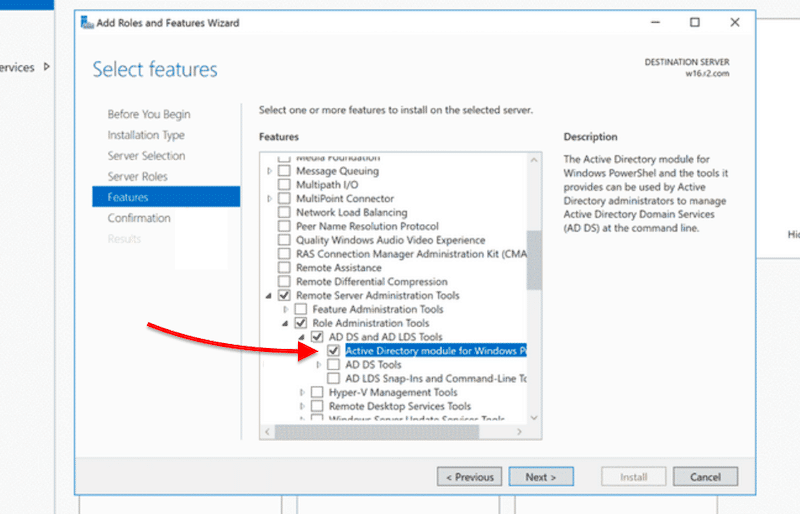Select Peer Name Resolution Protocol row text
This screenshot has width=800, height=514.
367,226
